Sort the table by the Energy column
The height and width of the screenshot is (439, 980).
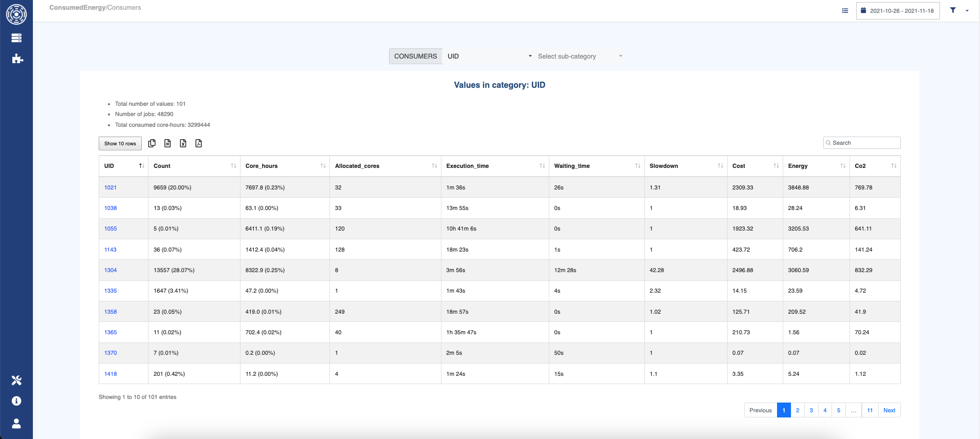816,166
